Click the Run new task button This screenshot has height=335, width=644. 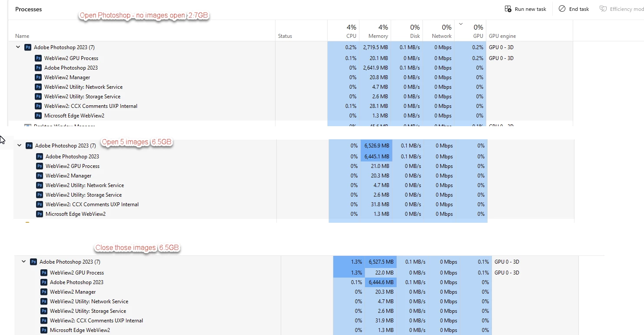coord(525,9)
